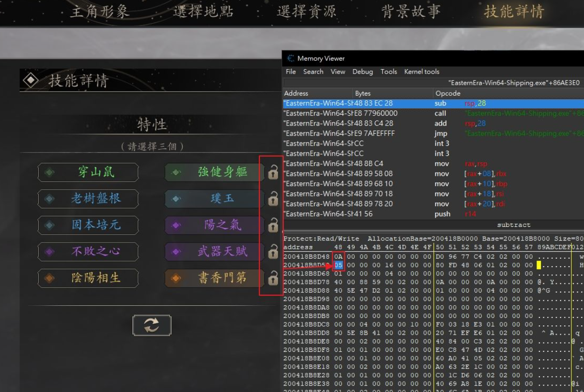Select the push r14 instruction row
Viewport: 584px width, 392px height.
click(x=433, y=214)
